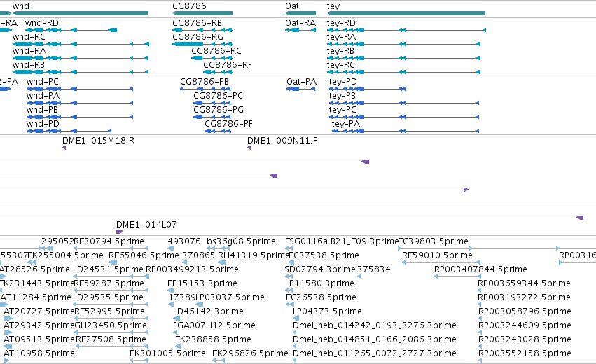Click BAC end DME1-015M18.R

tap(99, 141)
